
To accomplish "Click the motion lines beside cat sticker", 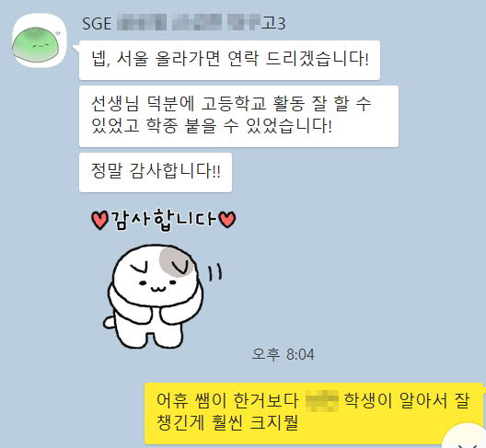I will tap(214, 272).
